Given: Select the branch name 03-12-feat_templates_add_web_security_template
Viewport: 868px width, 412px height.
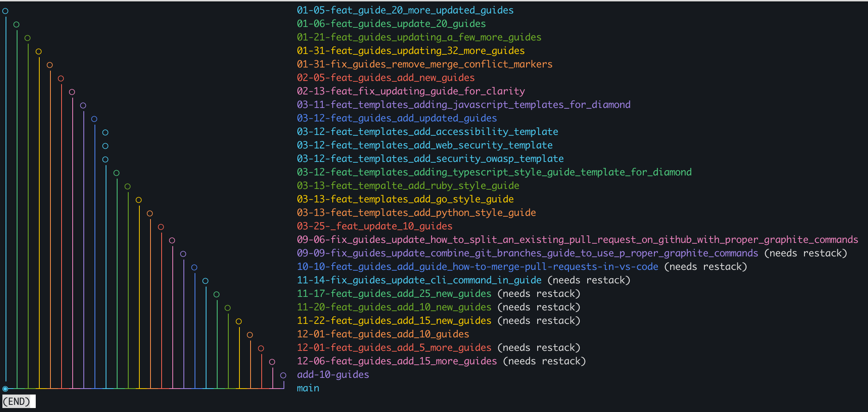Looking at the screenshot, I should [x=424, y=145].
